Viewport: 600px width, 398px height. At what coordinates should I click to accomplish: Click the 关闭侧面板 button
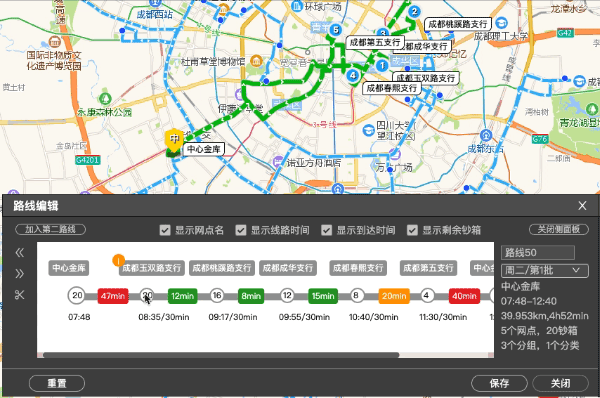pyautogui.click(x=559, y=229)
